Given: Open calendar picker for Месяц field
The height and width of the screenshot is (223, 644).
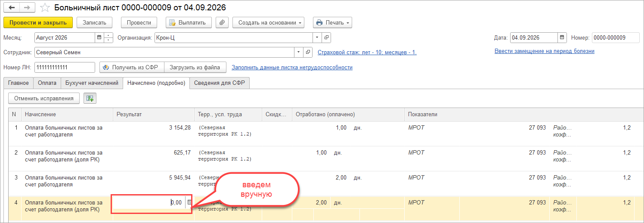Looking at the screenshot, I should tap(99, 37).
